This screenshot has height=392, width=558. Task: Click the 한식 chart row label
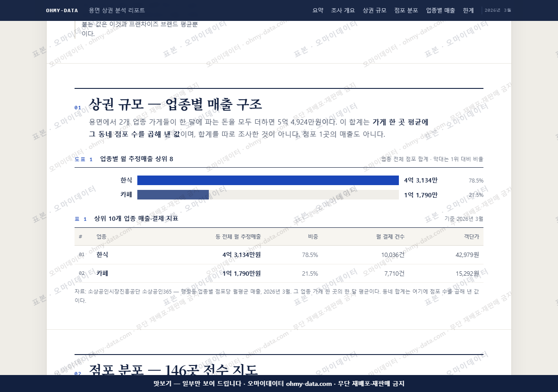tap(126, 180)
